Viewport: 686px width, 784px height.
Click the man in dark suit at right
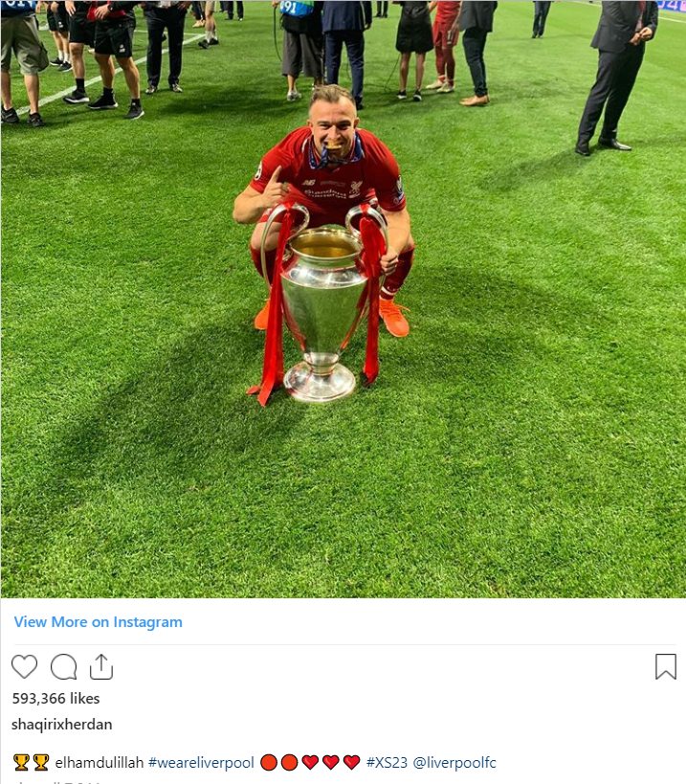click(x=616, y=75)
